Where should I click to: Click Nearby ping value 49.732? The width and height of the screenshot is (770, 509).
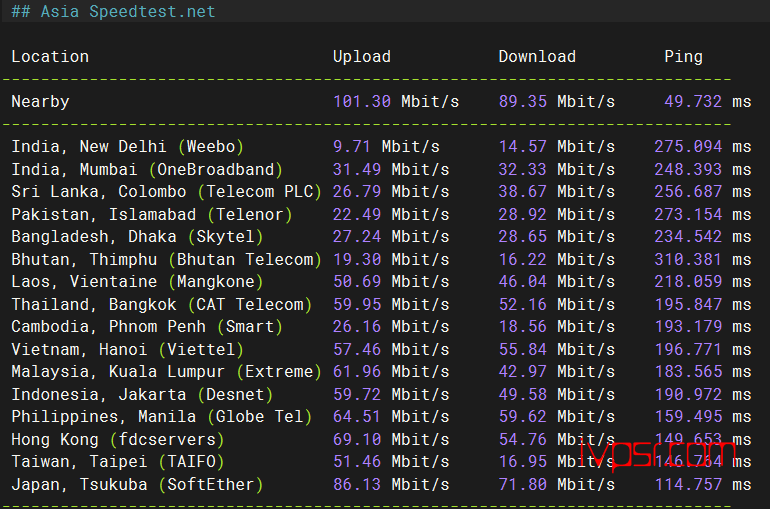tap(693, 102)
